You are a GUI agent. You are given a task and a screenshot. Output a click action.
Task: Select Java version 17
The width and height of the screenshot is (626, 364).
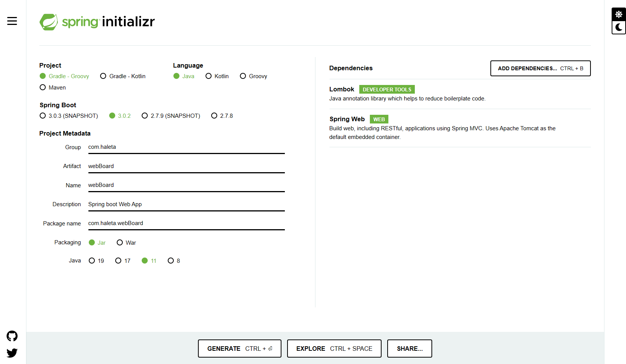click(123, 261)
